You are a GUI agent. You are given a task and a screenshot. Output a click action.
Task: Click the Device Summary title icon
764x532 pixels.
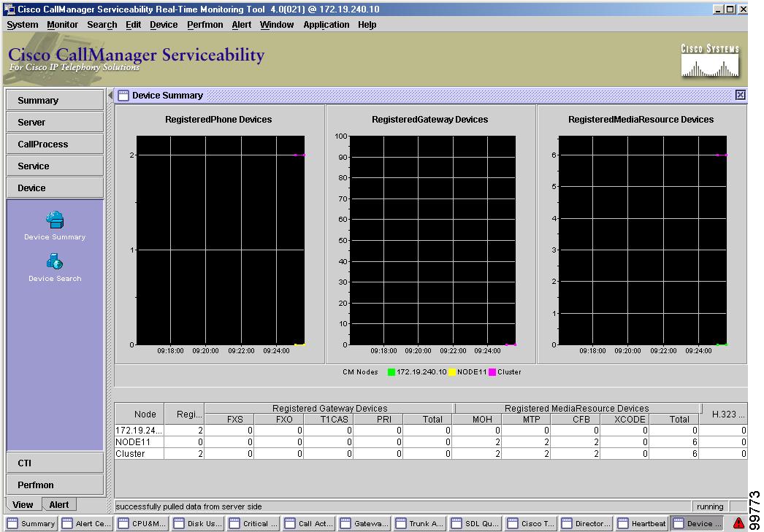pyautogui.click(x=123, y=96)
